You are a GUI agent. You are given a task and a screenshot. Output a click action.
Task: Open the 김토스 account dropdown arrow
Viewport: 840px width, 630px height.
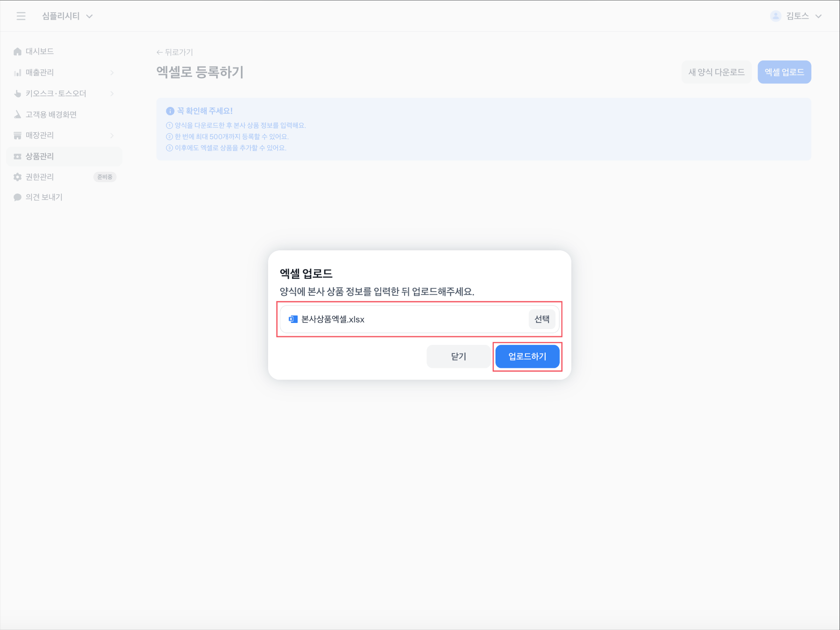(x=818, y=16)
